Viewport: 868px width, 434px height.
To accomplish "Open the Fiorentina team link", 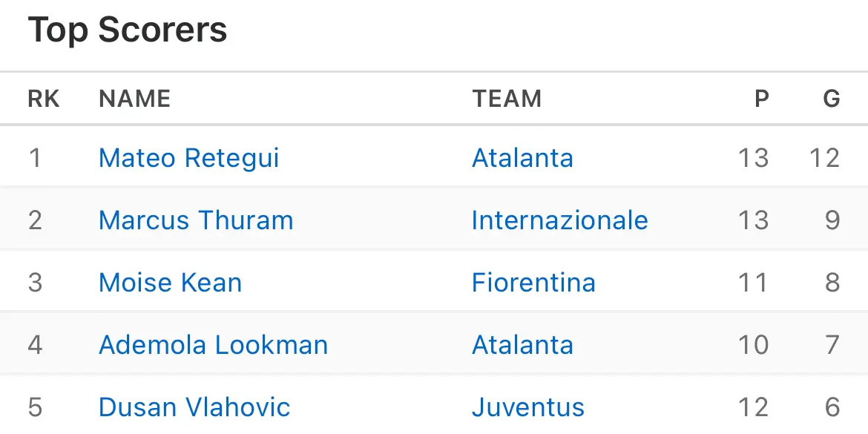I will click(533, 283).
